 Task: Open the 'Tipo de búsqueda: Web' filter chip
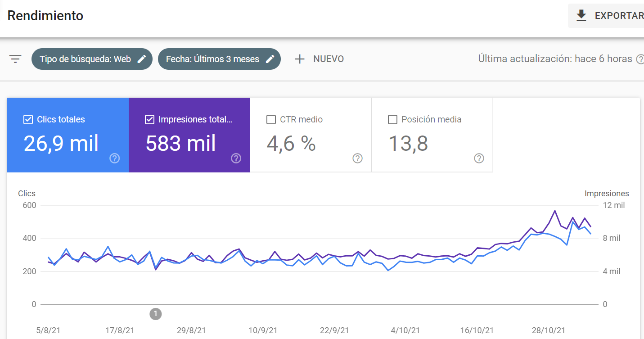tap(92, 59)
